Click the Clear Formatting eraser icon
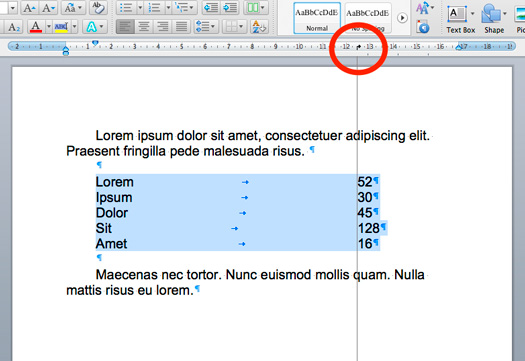 (98, 8)
